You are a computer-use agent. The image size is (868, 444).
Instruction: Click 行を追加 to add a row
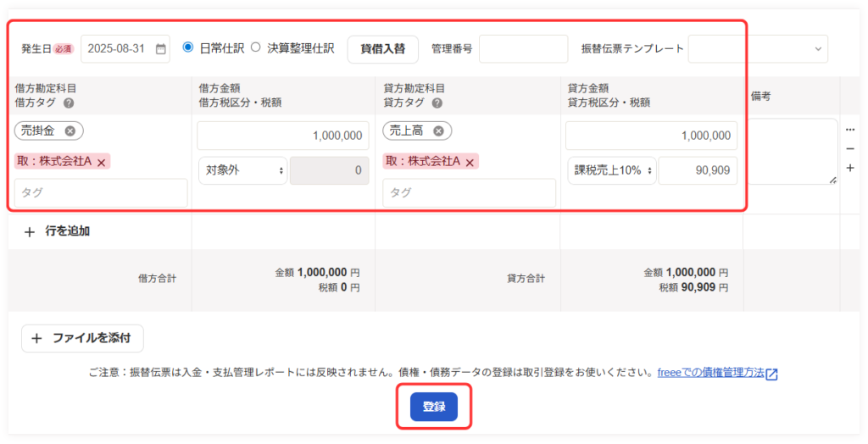(x=58, y=231)
